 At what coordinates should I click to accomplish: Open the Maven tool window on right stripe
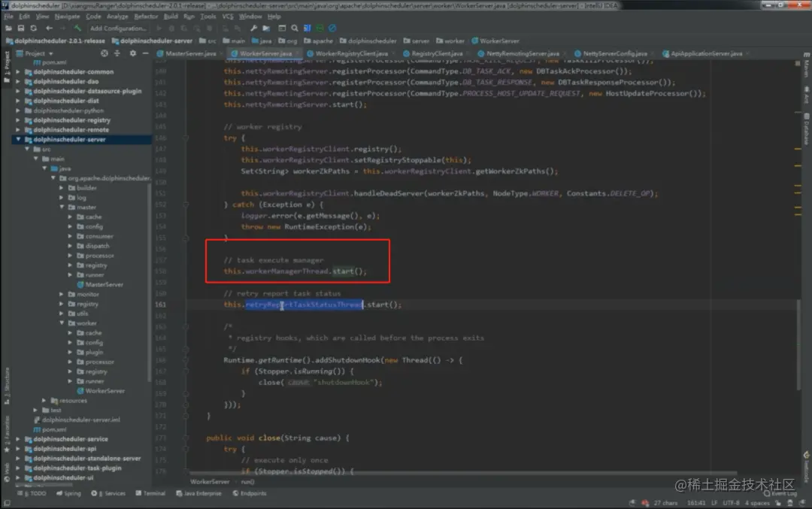(806, 65)
